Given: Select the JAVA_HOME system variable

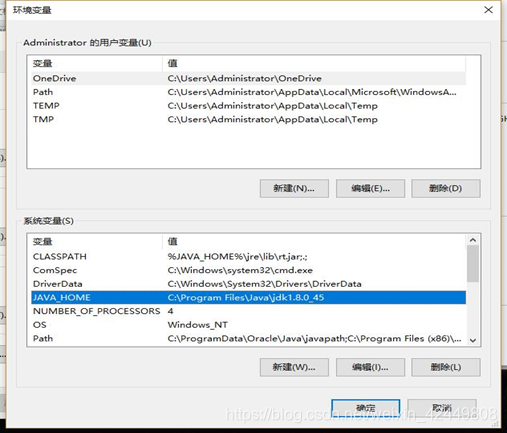Looking at the screenshot, I should tap(249, 297).
